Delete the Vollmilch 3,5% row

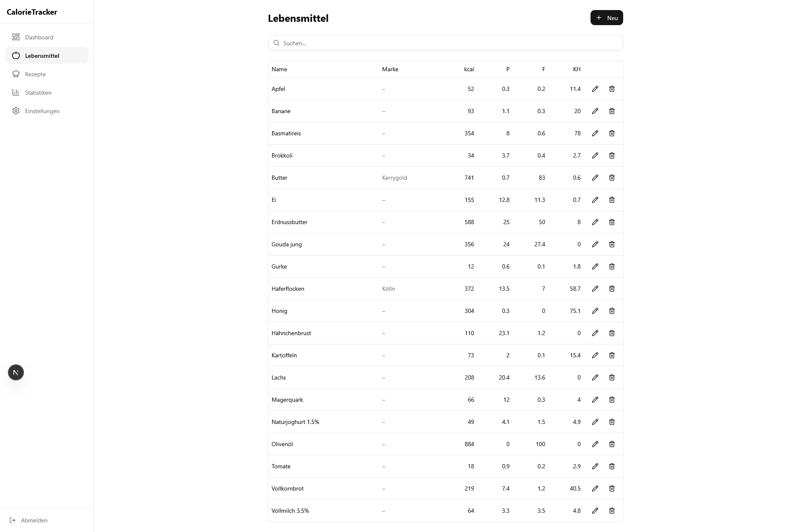[612, 511]
